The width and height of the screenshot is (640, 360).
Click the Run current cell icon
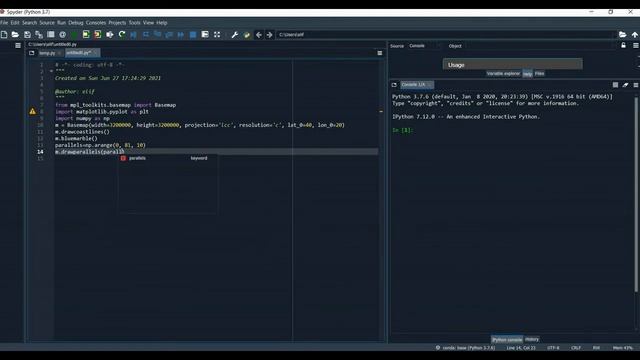(x=86, y=35)
